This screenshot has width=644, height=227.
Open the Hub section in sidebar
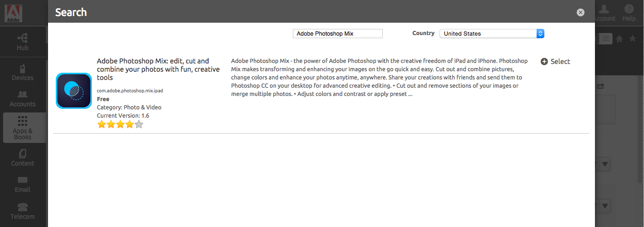[22, 42]
